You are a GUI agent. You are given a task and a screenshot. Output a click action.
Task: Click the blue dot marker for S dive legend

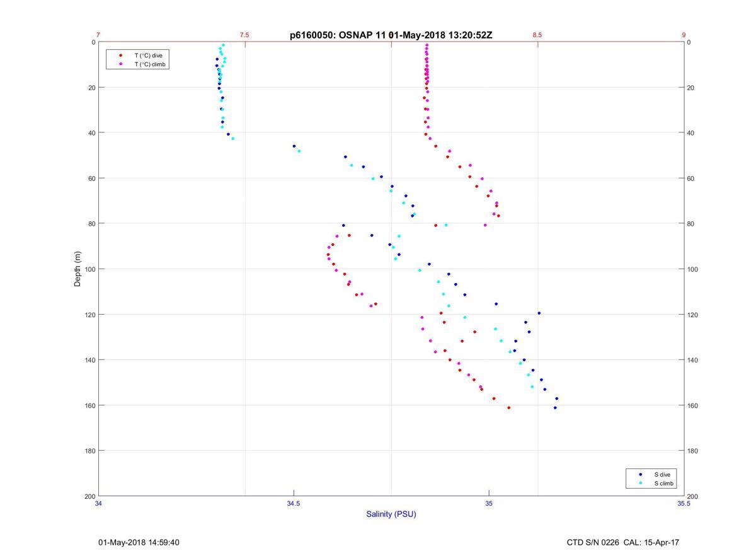point(641,474)
